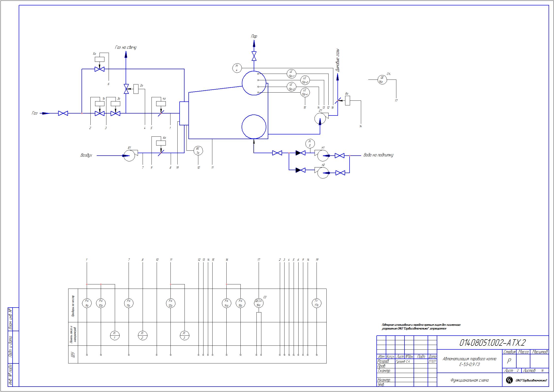Image resolution: width=554 pixels, height=392 pixels.
Task: Select the PI 3 panel gauge symbol
Action: (184, 335)
